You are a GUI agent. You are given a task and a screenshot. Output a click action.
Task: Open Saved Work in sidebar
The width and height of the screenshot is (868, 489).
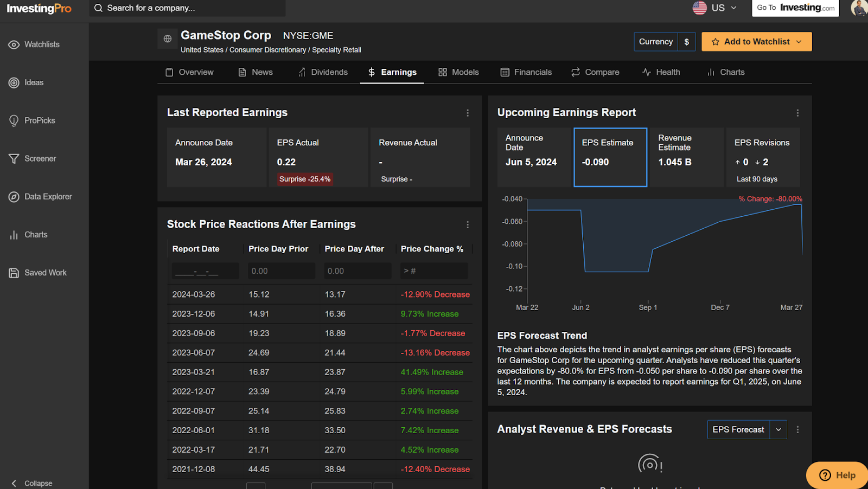[x=37, y=273]
